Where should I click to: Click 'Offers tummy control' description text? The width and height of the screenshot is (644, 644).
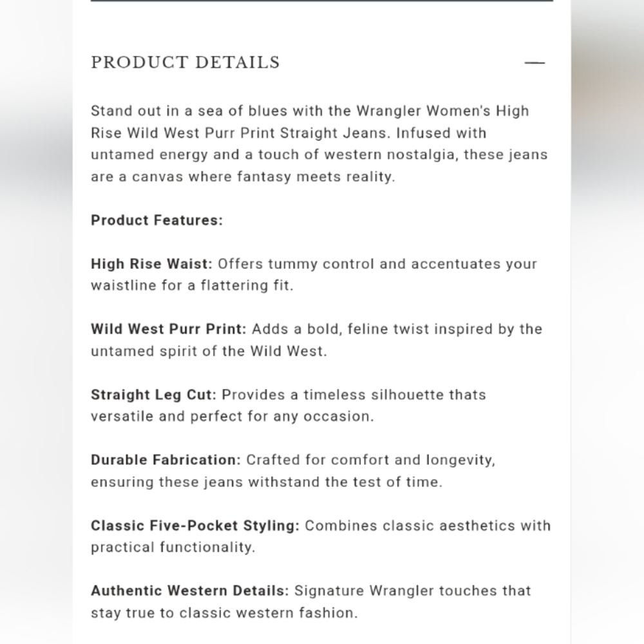[314, 274]
